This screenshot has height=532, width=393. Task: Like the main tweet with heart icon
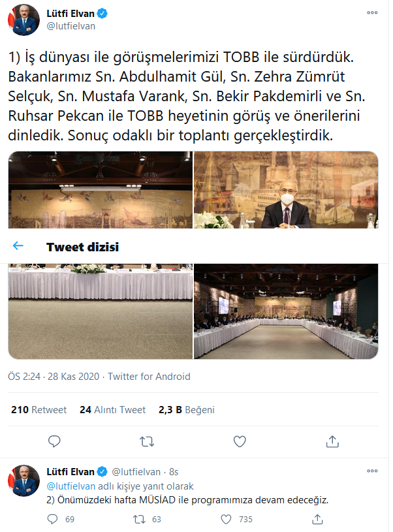point(240,441)
